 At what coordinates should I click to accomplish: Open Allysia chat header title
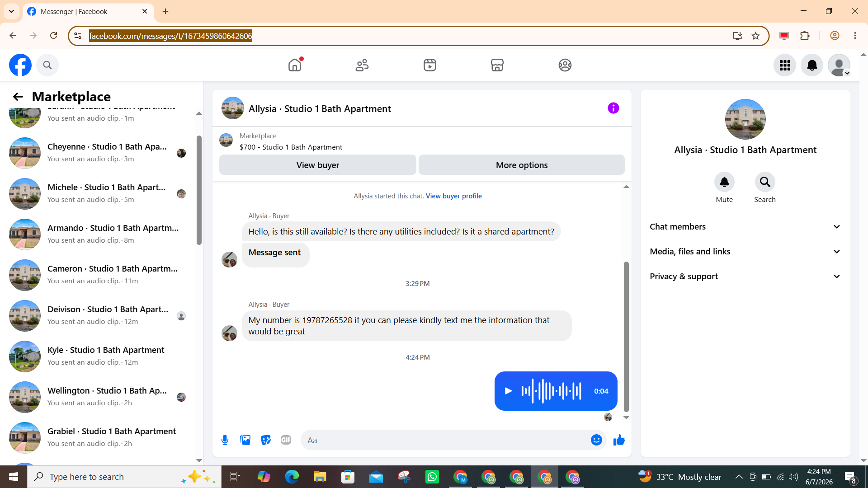tap(320, 108)
